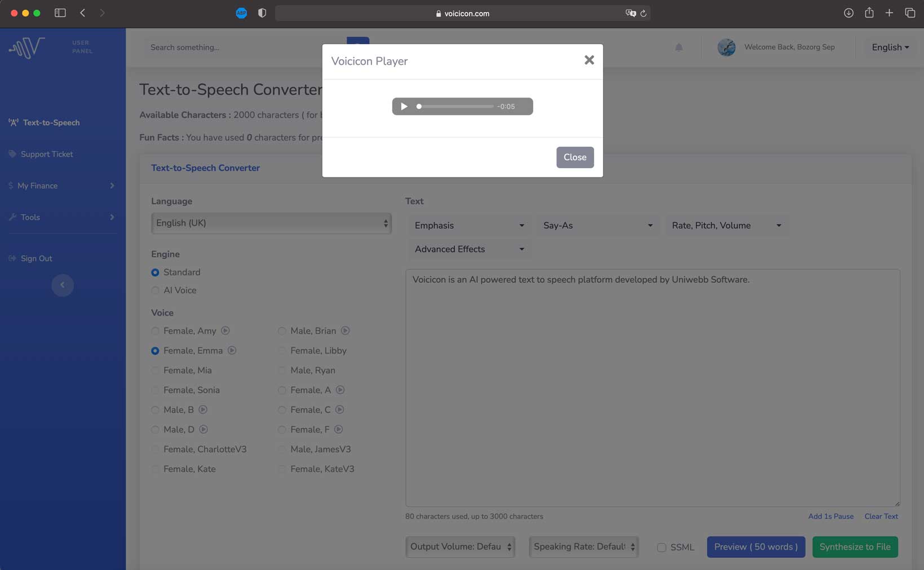The width and height of the screenshot is (924, 570).
Task: Expand Tools sidebar menu
Action: [x=62, y=217]
